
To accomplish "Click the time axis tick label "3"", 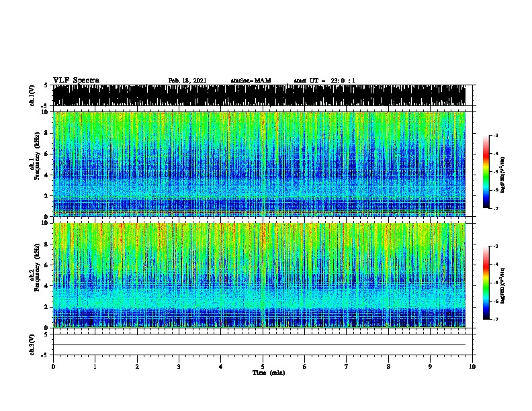I will [x=179, y=367].
